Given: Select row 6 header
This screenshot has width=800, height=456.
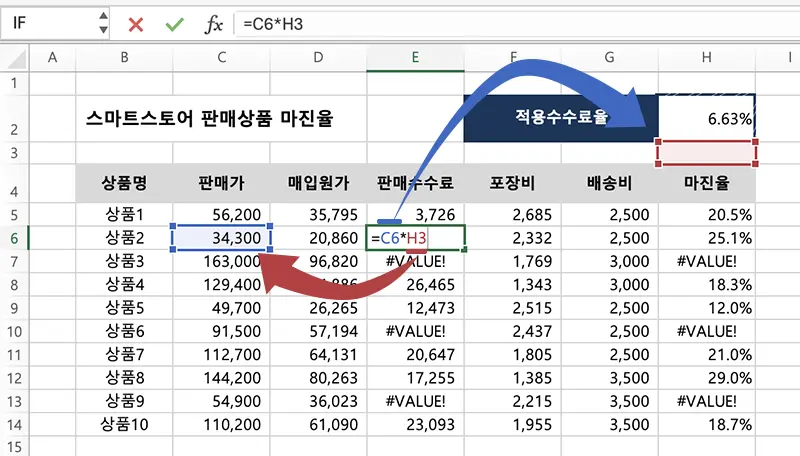Looking at the screenshot, I should pos(14,238).
